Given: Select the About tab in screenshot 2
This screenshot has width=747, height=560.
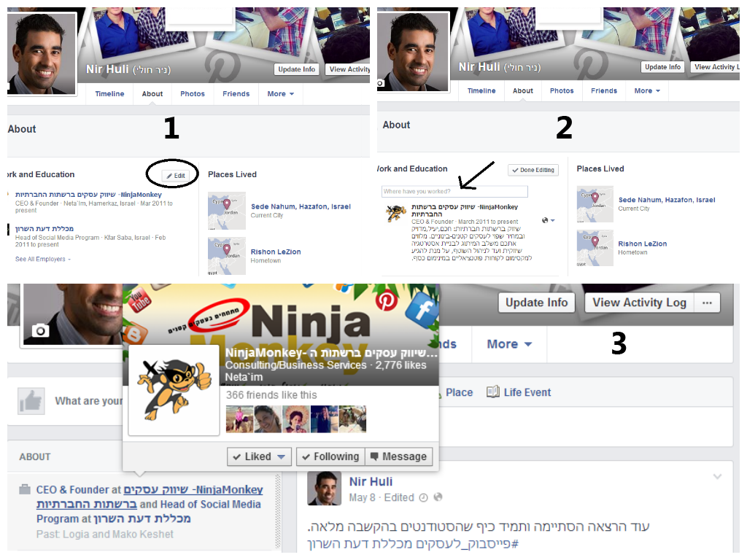Looking at the screenshot, I should (522, 90).
